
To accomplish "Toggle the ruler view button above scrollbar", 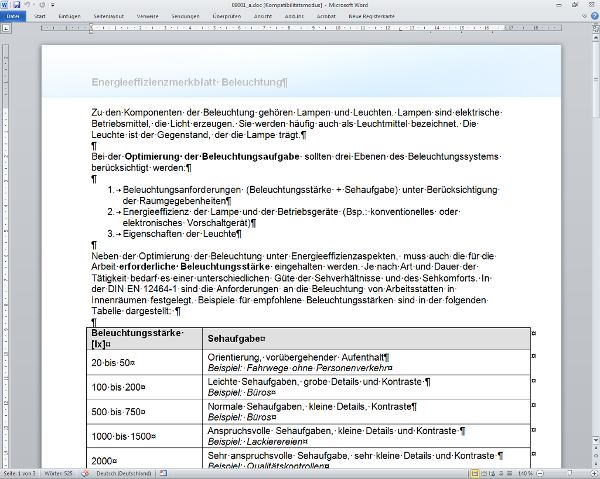I will 595,27.
